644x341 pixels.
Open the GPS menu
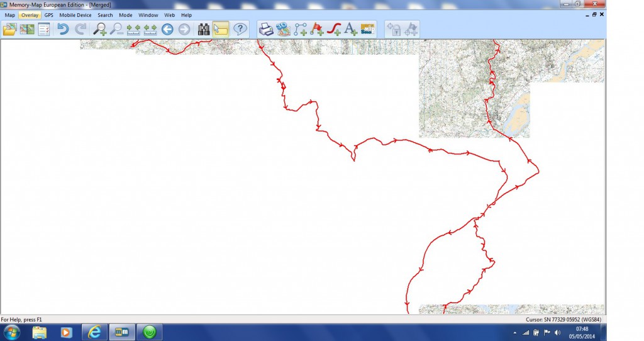pos(49,14)
